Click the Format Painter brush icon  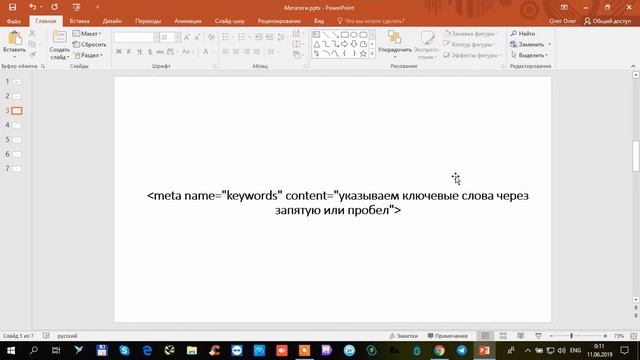click(x=32, y=55)
